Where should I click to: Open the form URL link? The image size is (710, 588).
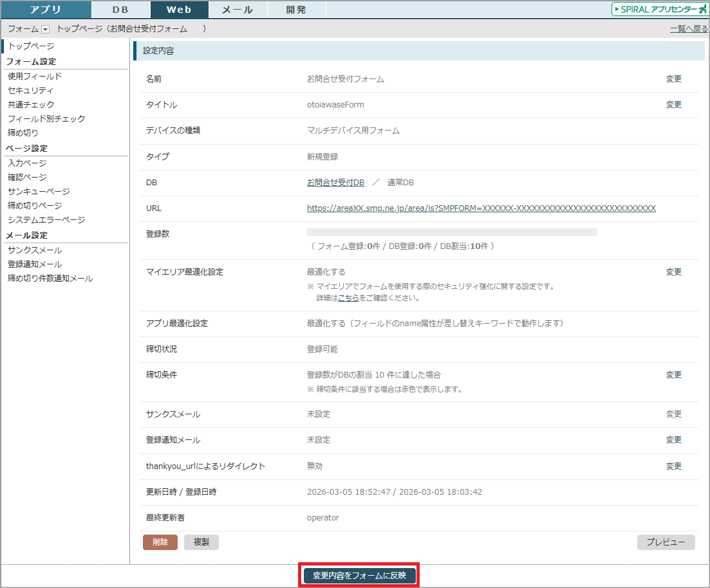pyautogui.click(x=481, y=208)
